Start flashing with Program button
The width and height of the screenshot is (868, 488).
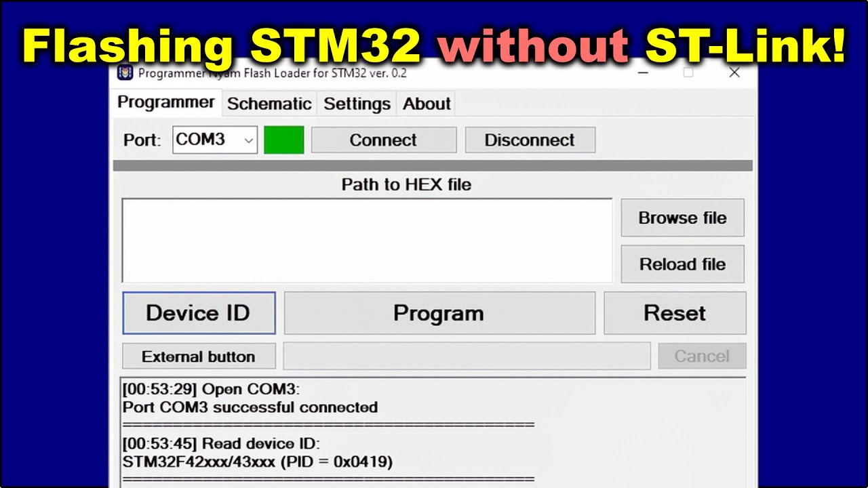pyautogui.click(x=439, y=313)
